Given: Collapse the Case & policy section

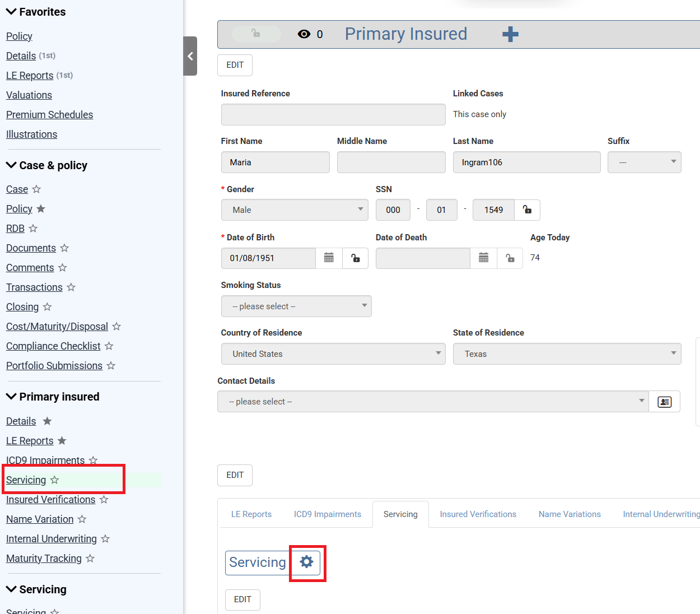Looking at the screenshot, I should 11,165.
